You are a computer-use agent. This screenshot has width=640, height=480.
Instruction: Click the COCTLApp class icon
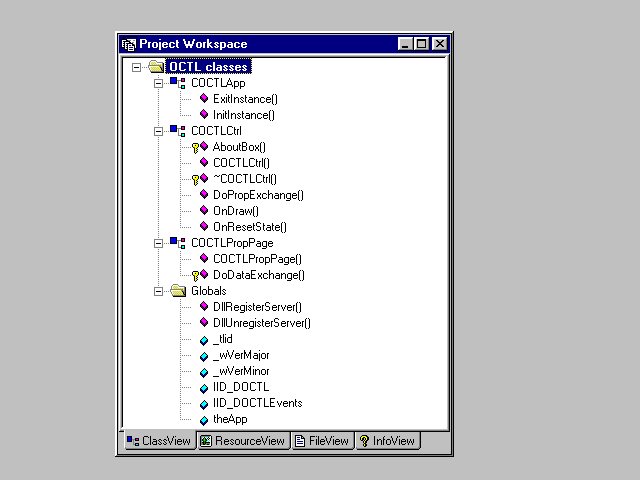[x=177, y=83]
